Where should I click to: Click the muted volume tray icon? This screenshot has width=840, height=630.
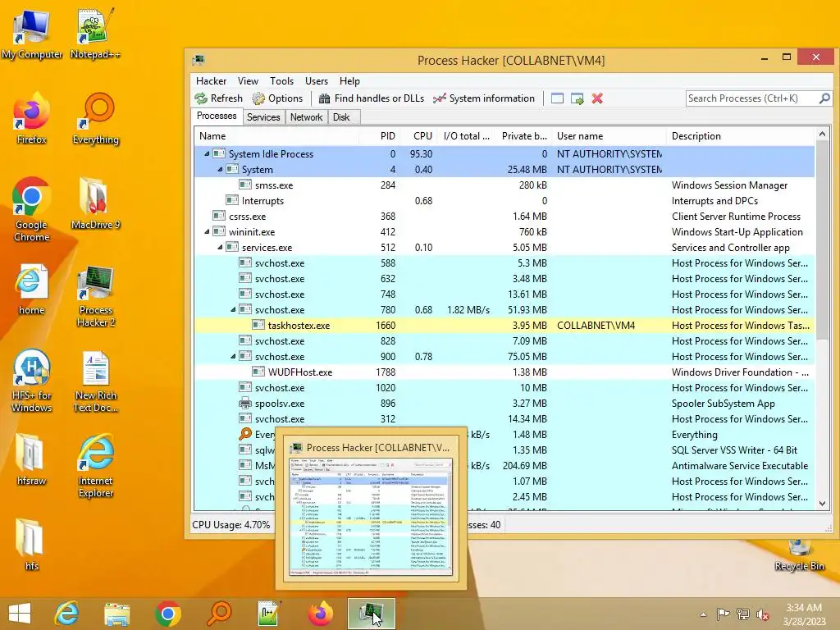coord(762,614)
